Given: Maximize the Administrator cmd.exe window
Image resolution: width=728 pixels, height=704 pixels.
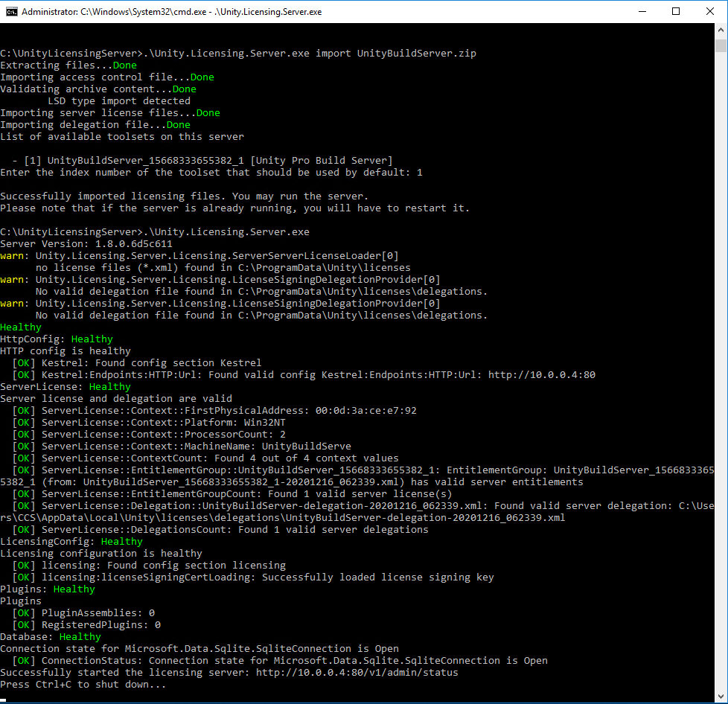Looking at the screenshot, I should (x=676, y=12).
